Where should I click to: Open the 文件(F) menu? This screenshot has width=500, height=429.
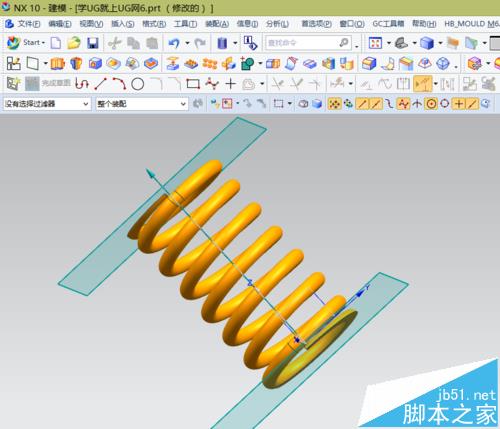29,24
